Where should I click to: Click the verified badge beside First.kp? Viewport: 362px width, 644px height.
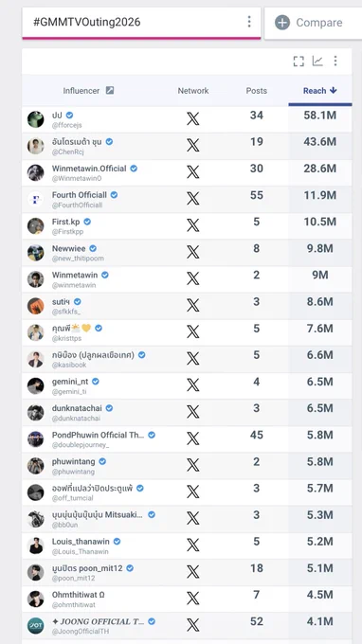click(x=87, y=222)
